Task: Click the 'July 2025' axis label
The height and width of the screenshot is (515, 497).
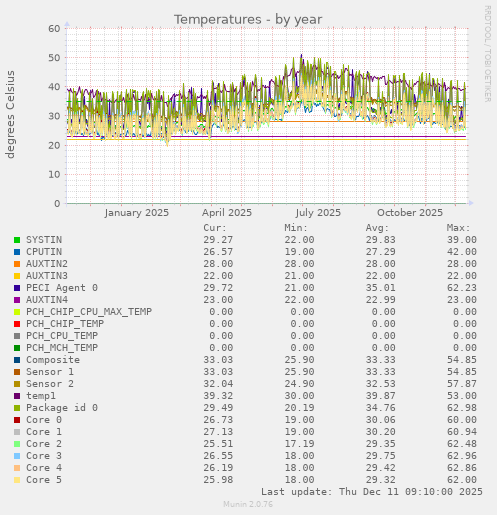Action: [x=318, y=213]
